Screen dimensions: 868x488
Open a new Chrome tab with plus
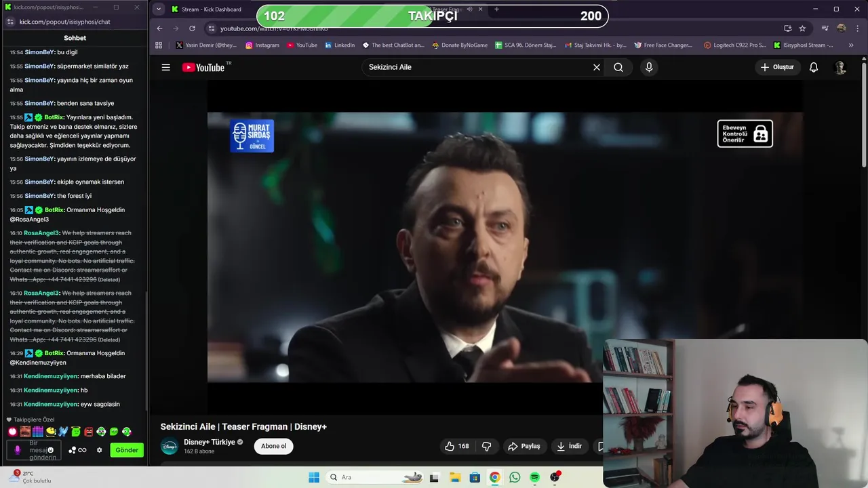pyautogui.click(x=496, y=9)
